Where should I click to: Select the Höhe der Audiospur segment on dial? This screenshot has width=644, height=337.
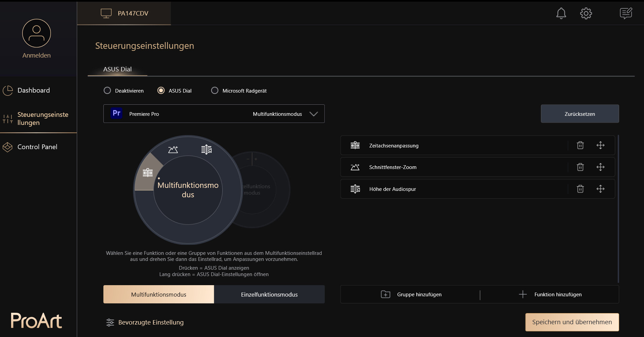(x=206, y=149)
